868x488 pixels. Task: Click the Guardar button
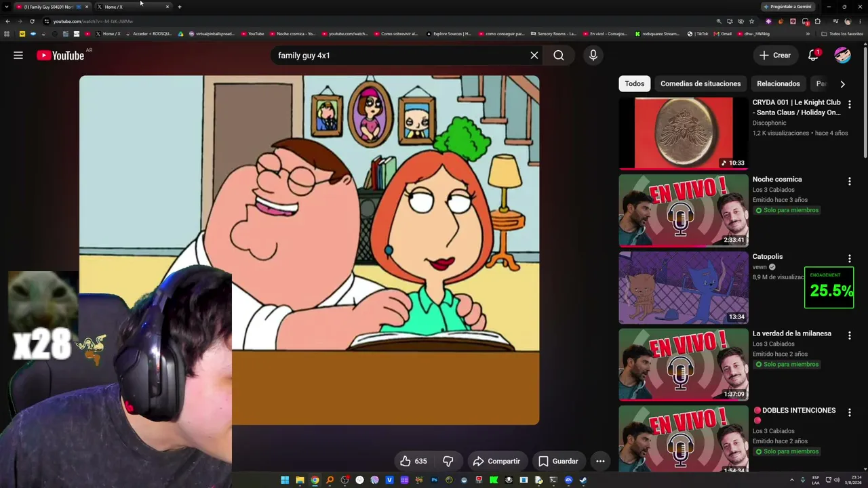point(558,462)
